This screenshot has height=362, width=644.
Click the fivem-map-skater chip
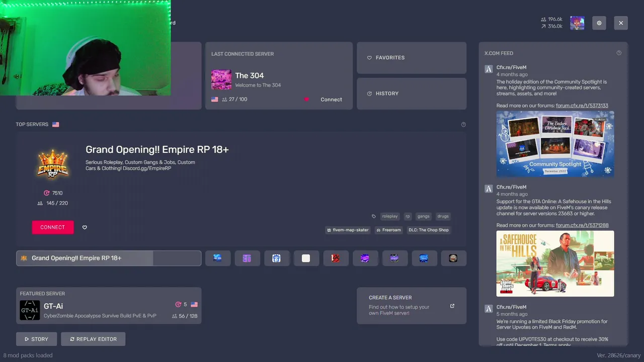[348, 230]
